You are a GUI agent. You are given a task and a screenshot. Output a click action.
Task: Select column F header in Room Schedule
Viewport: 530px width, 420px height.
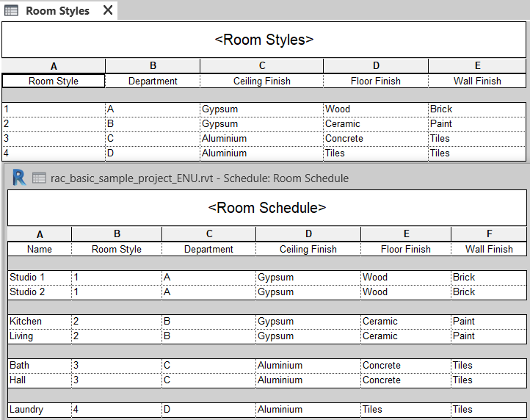(489, 233)
